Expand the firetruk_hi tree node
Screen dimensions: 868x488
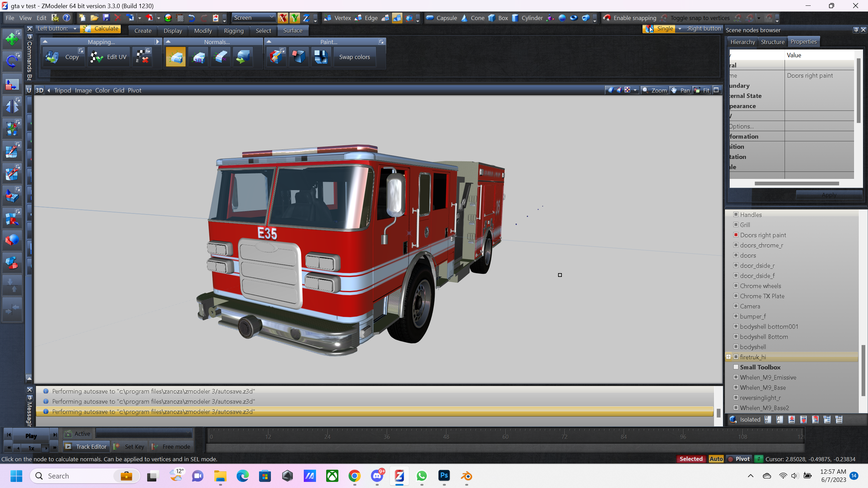click(x=728, y=357)
